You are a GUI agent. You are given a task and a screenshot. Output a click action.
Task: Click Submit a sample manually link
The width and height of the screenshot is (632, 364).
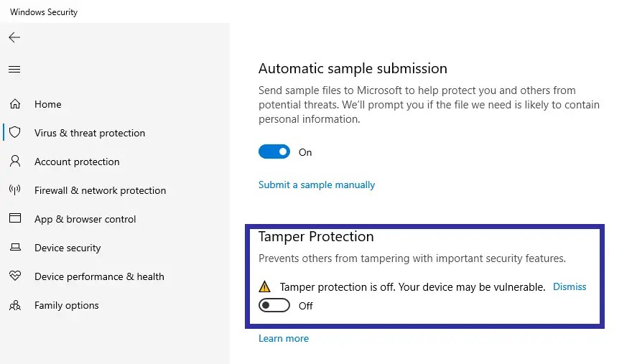coord(317,185)
